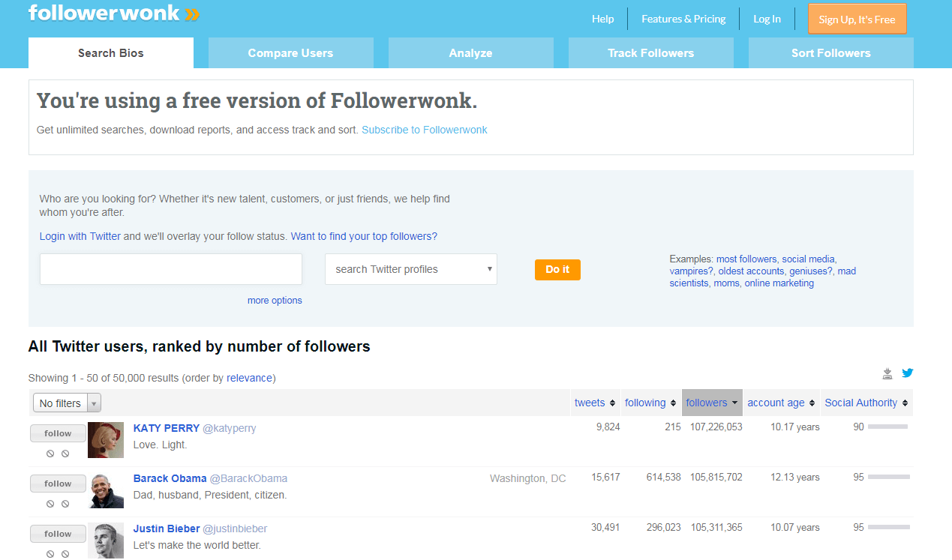Open Katy Perry's avatar picture
The width and height of the screenshot is (952, 560).
coord(106,440)
